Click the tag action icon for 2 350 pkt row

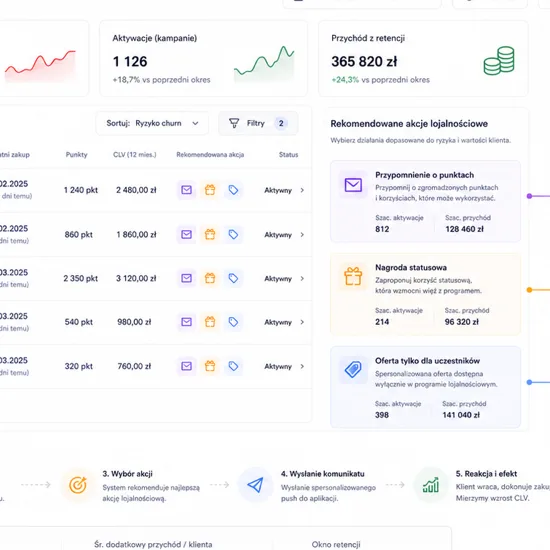pyautogui.click(x=233, y=279)
